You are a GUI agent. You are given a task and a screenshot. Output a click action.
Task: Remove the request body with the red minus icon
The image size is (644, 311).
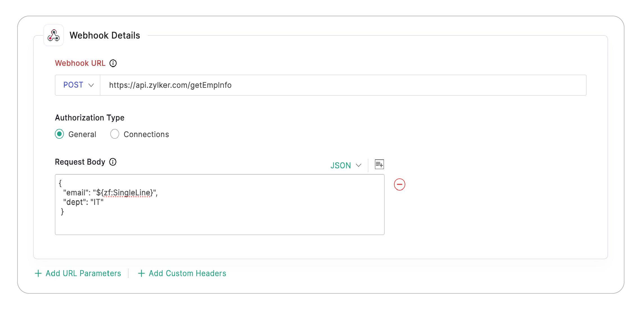pyautogui.click(x=399, y=185)
